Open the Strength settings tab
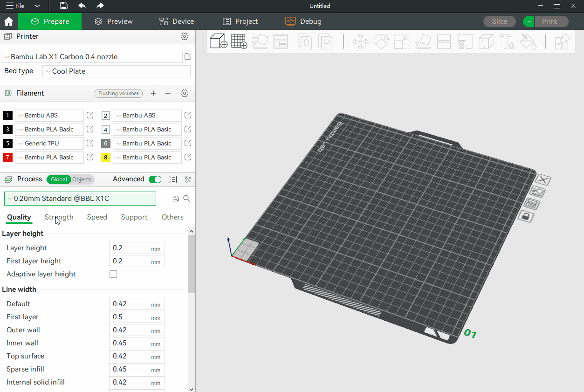 pyautogui.click(x=59, y=217)
